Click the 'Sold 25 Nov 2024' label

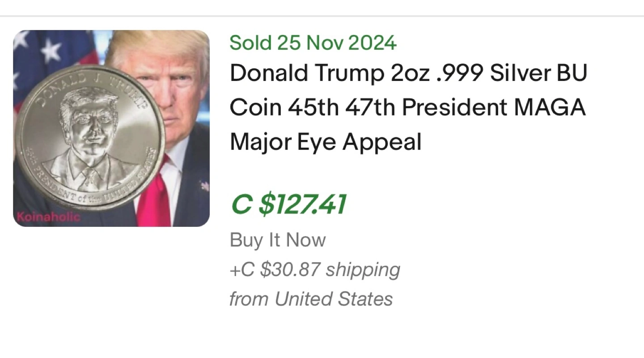pyautogui.click(x=313, y=43)
